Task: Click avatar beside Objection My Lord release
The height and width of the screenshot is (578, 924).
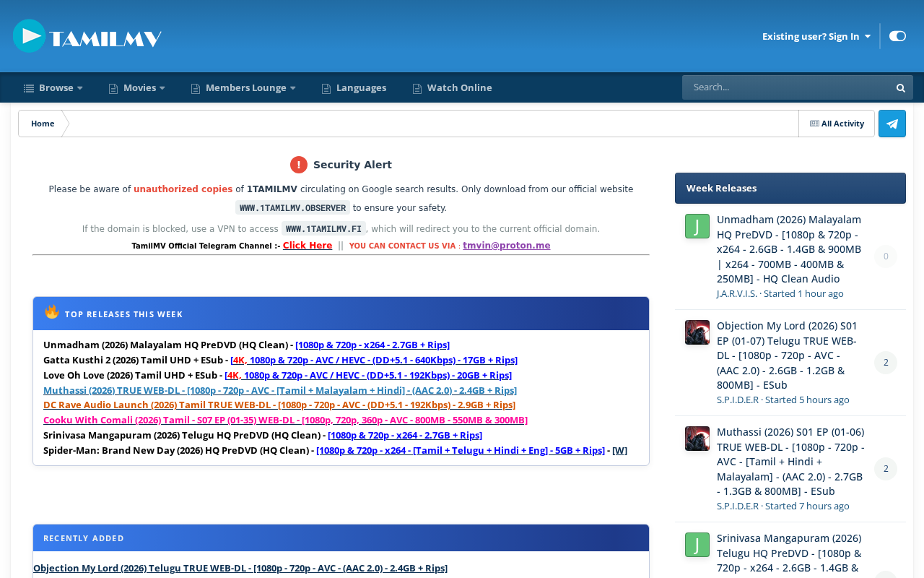Action: point(697,332)
